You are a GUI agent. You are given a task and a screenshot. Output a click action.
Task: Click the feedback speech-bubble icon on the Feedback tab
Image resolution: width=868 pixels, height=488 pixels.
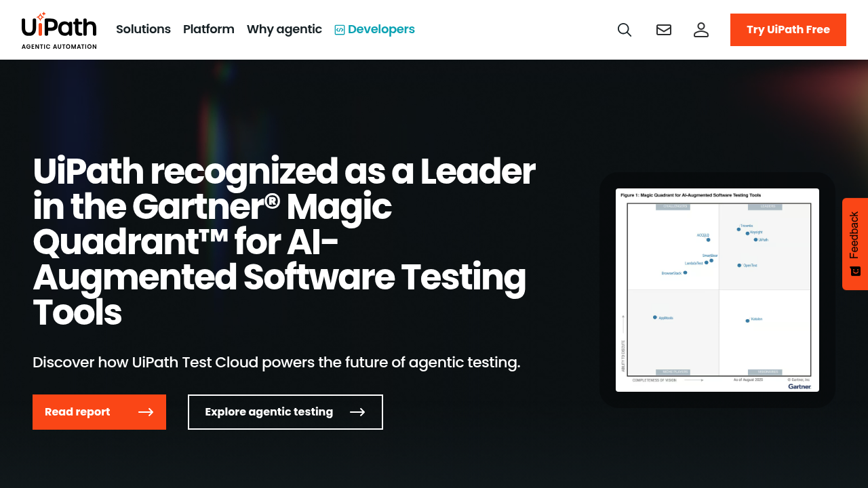[855, 270]
